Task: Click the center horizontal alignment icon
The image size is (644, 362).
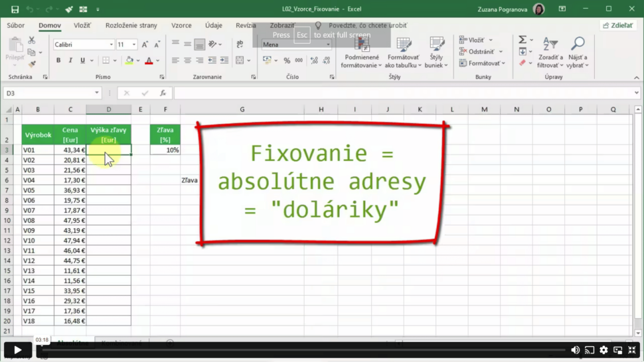Action: click(x=187, y=60)
